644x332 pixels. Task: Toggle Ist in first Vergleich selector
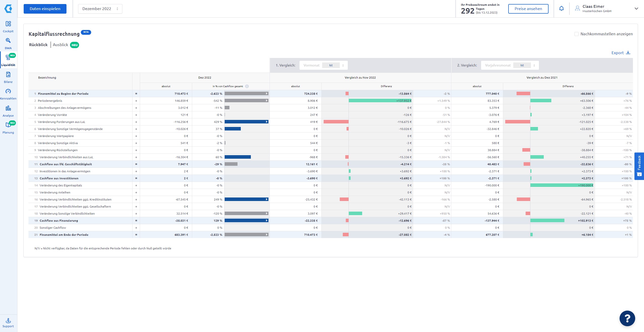[x=331, y=65]
